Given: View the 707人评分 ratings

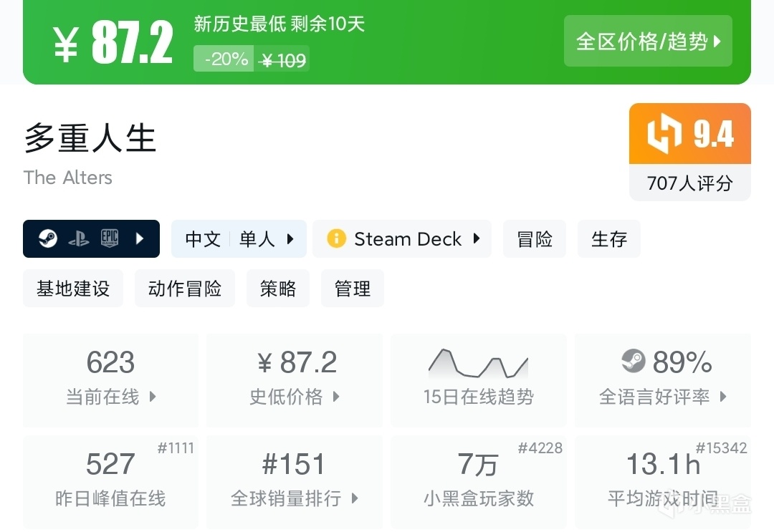Looking at the screenshot, I should 689,183.
